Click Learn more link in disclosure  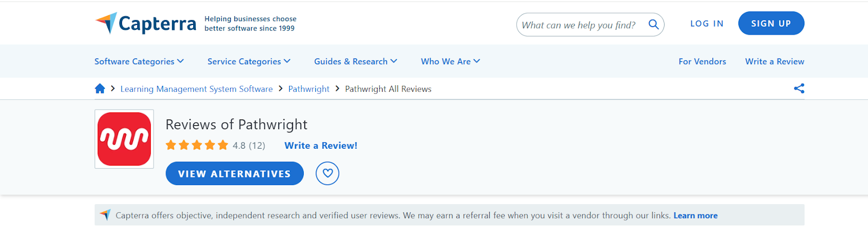click(x=695, y=216)
